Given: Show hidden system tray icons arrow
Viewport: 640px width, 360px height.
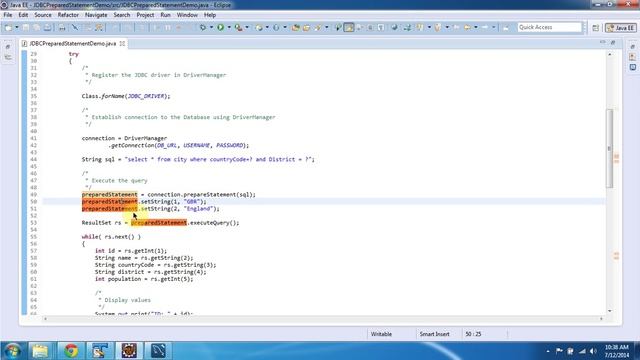Looking at the screenshot, I should (x=548, y=351).
